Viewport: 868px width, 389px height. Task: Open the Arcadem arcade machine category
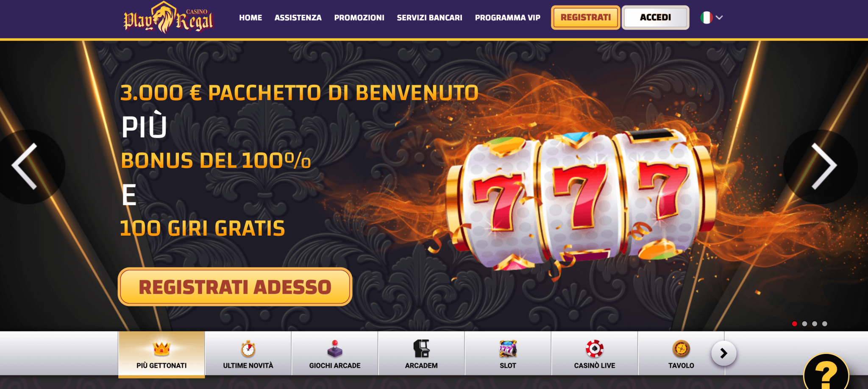point(421,354)
